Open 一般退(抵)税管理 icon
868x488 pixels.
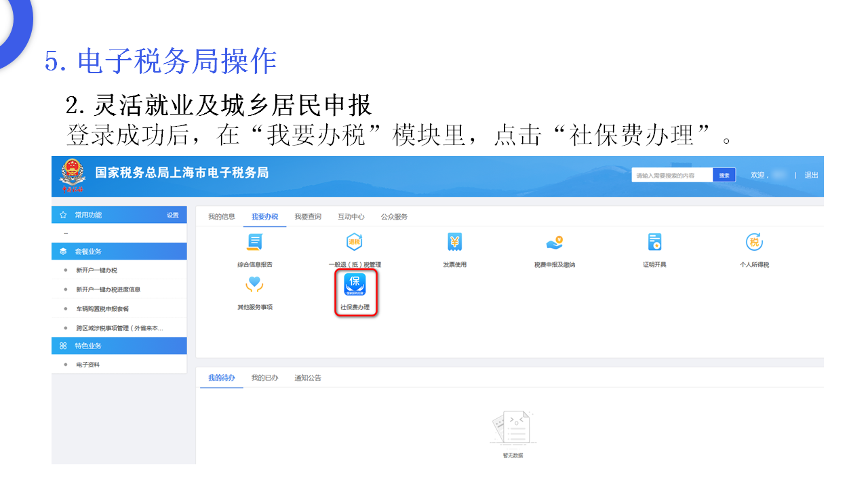[x=355, y=242]
